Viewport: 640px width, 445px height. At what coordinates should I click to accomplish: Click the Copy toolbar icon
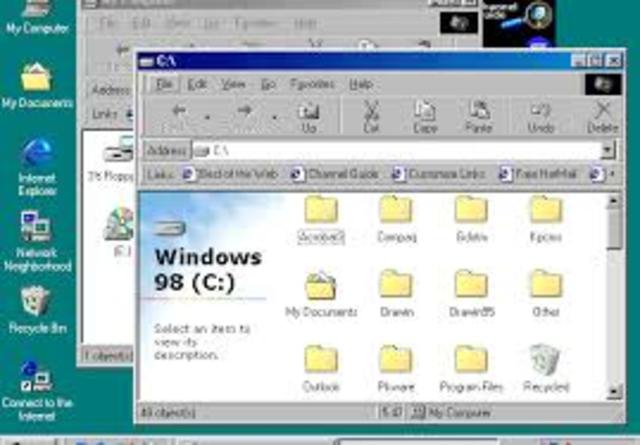click(425, 118)
